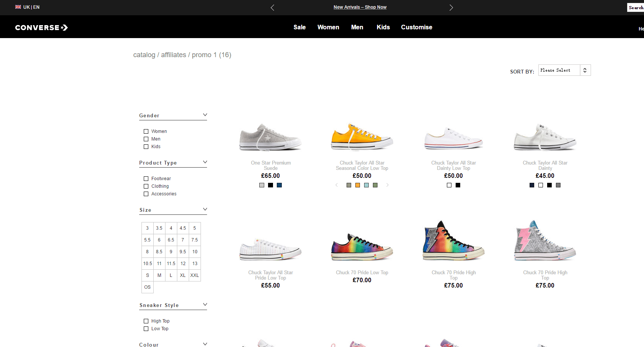Collapse the Gender filter section
Screen dimensions: 644x347
pos(205,115)
